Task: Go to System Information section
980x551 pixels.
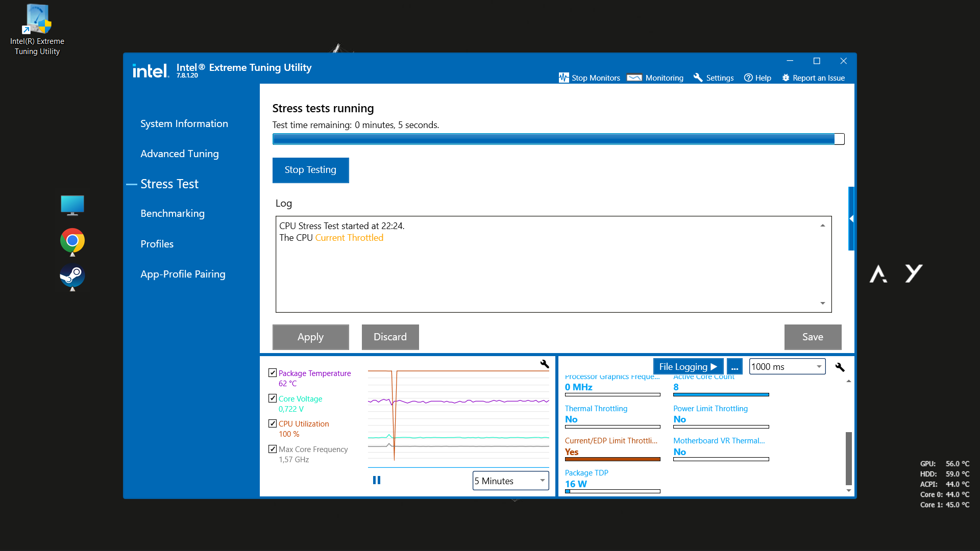Action: (x=184, y=123)
